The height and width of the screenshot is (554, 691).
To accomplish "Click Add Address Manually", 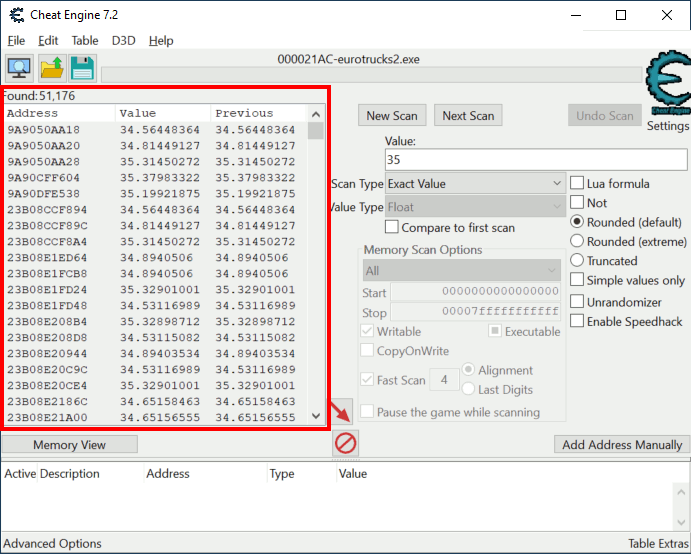I will click(x=622, y=445).
